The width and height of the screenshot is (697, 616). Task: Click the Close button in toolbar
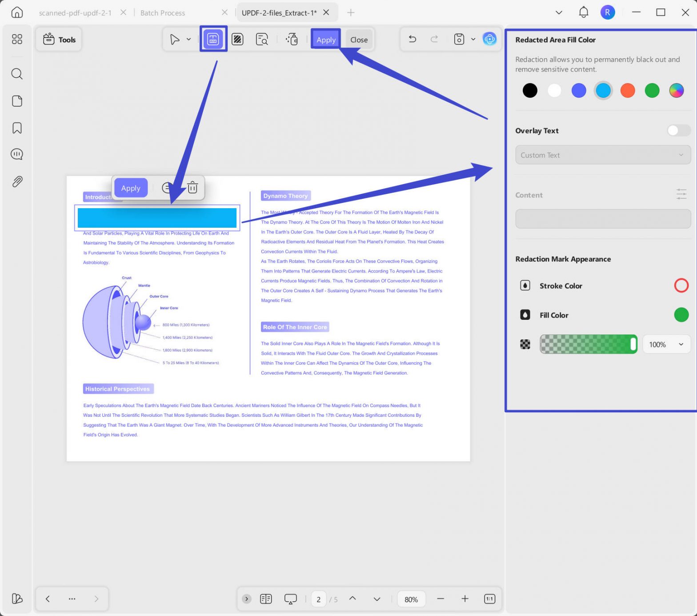[359, 40]
